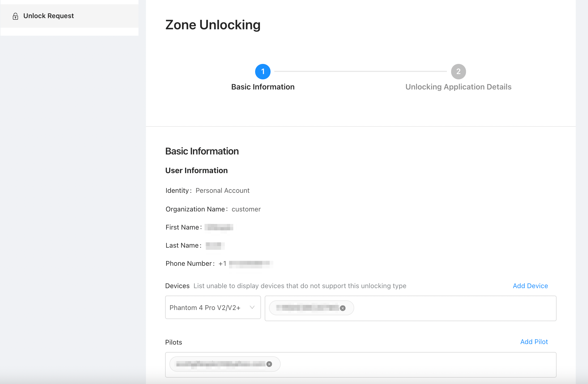Click the lock icon next to Unlock Request
The image size is (588, 384).
pos(15,16)
